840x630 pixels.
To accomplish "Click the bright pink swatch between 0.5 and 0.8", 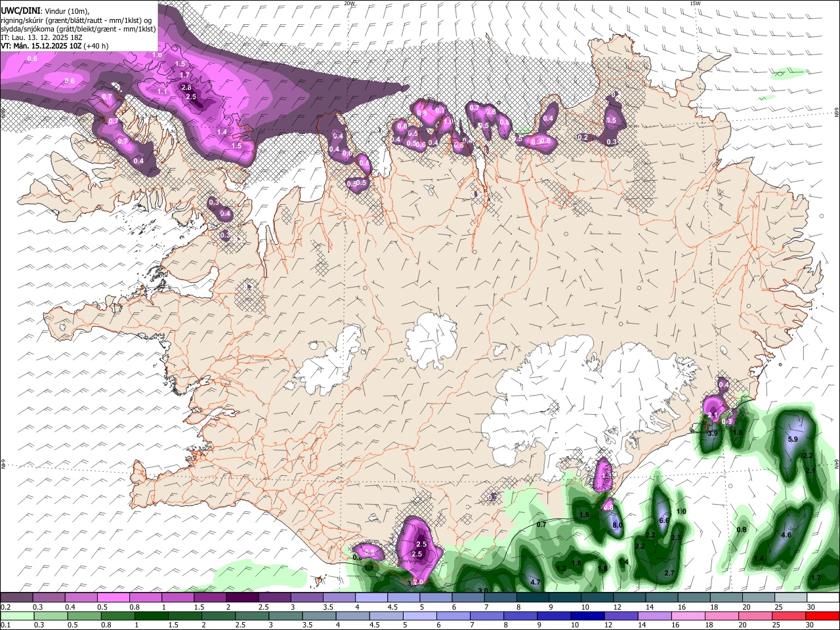I will (113, 598).
